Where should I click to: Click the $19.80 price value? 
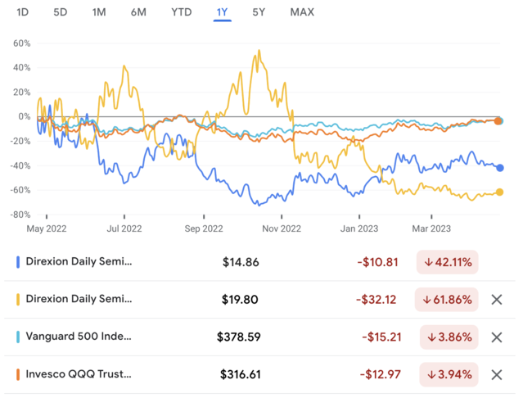point(240,300)
